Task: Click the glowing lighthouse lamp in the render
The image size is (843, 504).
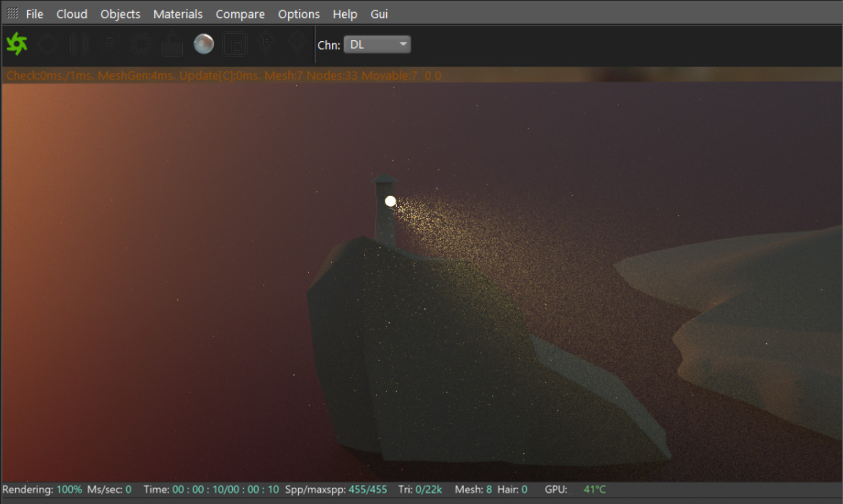Action: (x=390, y=201)
